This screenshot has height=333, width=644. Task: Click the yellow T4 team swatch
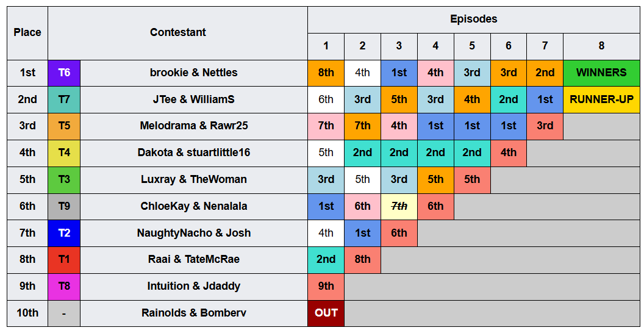coord(64,152)
